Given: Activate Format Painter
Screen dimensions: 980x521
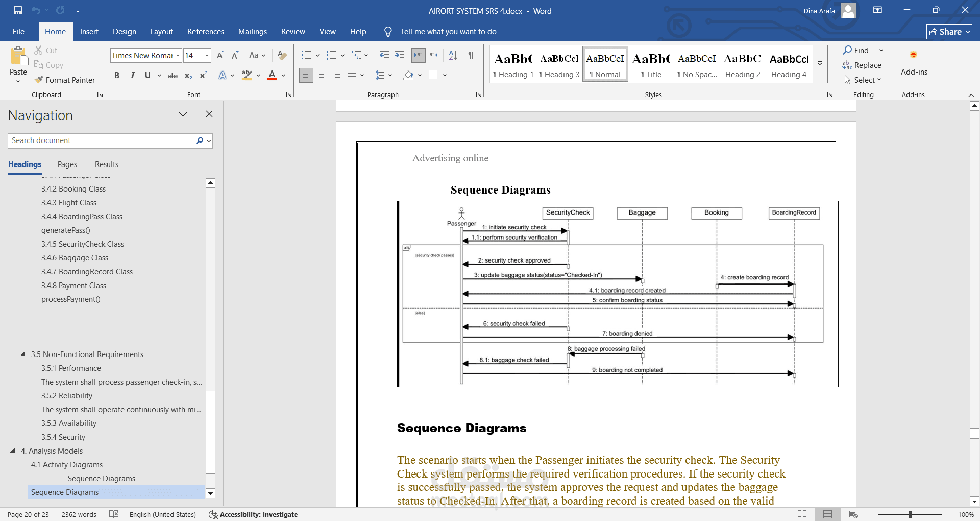Looking at the screenshot, I should click(65, 80).
